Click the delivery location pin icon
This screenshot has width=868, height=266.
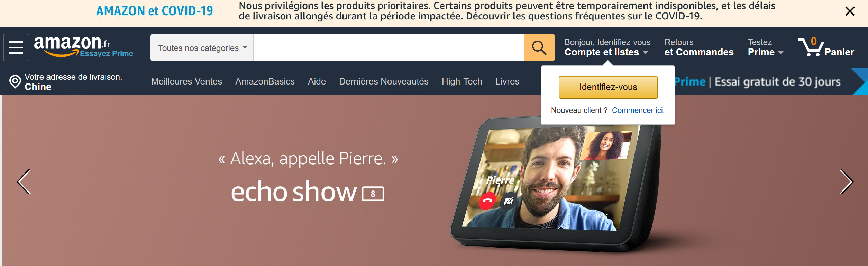15,82
